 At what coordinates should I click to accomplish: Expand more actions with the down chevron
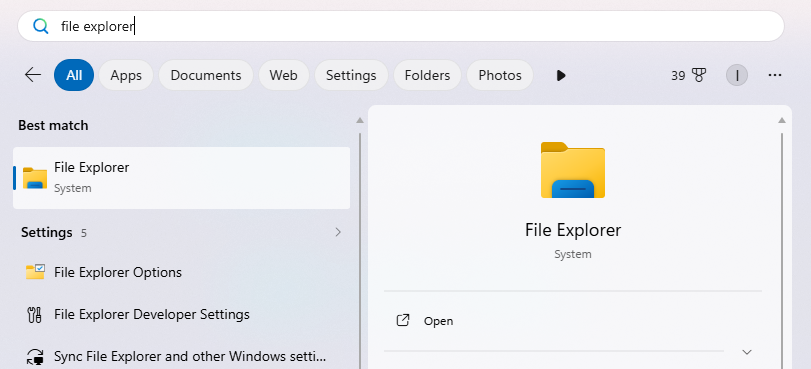click(x=746, y=352)
